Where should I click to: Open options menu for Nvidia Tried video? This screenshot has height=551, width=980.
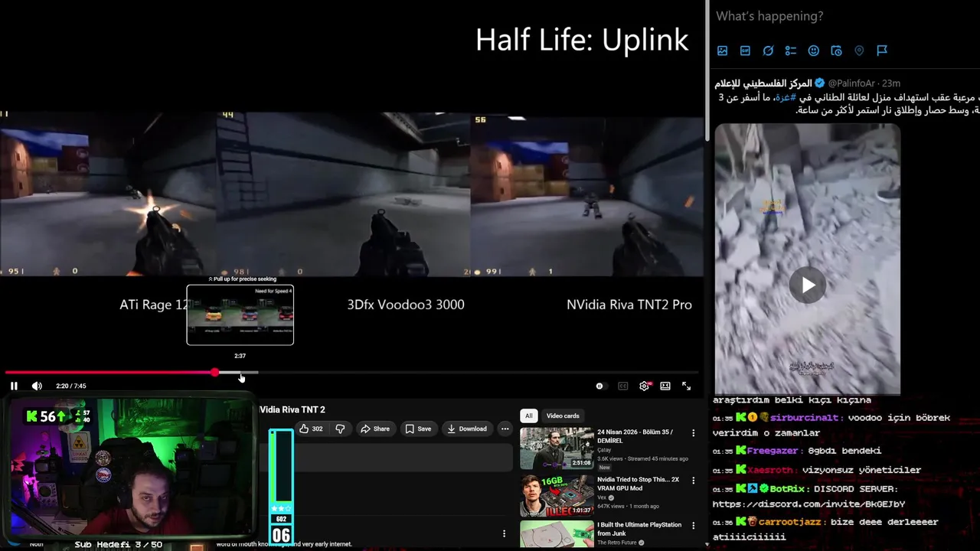pos(694,481)
